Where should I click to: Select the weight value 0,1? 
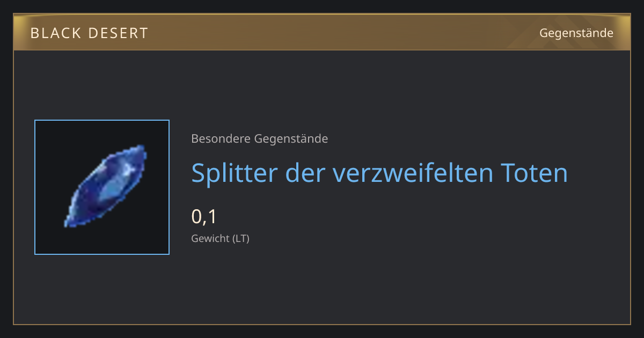pos(203,216)
